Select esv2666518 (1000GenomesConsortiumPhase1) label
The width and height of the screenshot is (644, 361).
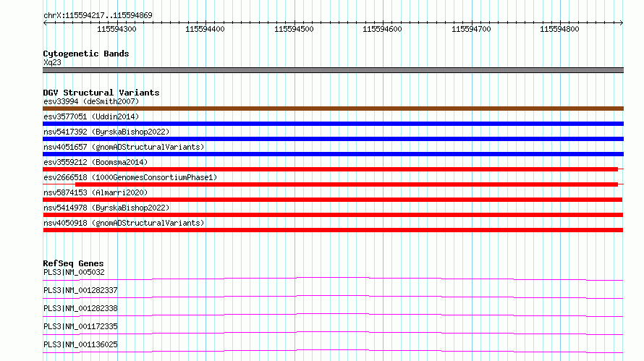[130, 177]
